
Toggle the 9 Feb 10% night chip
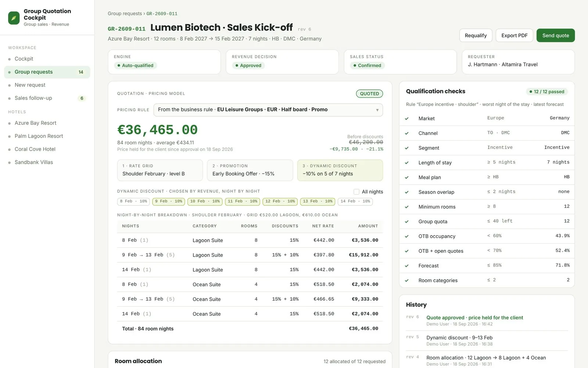169,201
